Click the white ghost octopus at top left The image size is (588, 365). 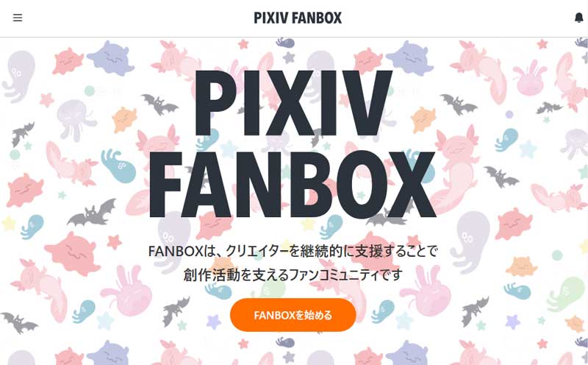(x=19, y=77)
